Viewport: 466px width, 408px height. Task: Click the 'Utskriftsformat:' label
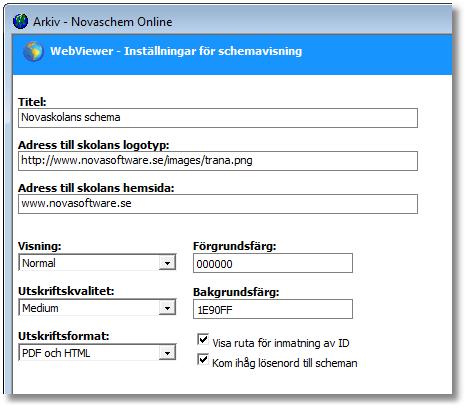pos(64,336)
